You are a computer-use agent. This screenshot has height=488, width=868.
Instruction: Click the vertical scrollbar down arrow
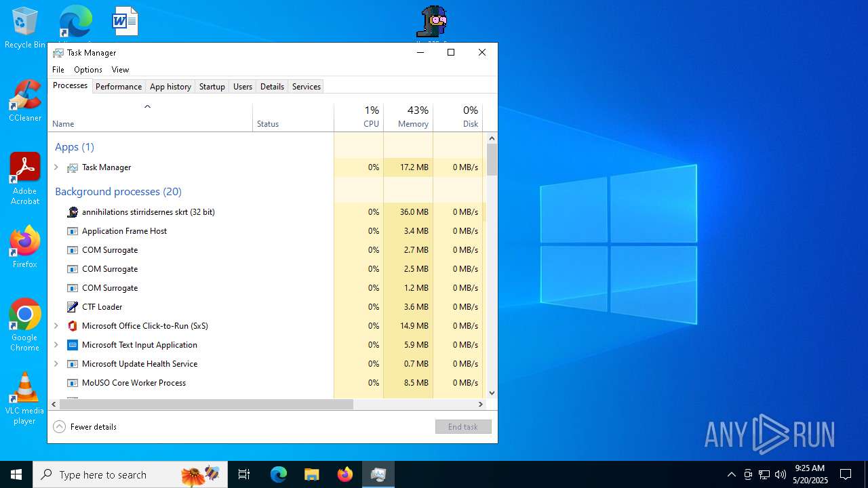(x=492, y=392)
